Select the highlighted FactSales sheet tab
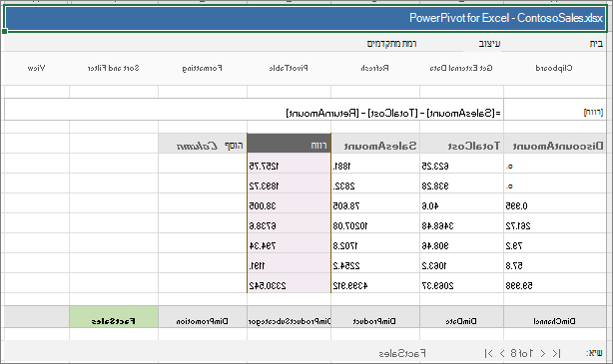613x364 pixels. point(114,317)
